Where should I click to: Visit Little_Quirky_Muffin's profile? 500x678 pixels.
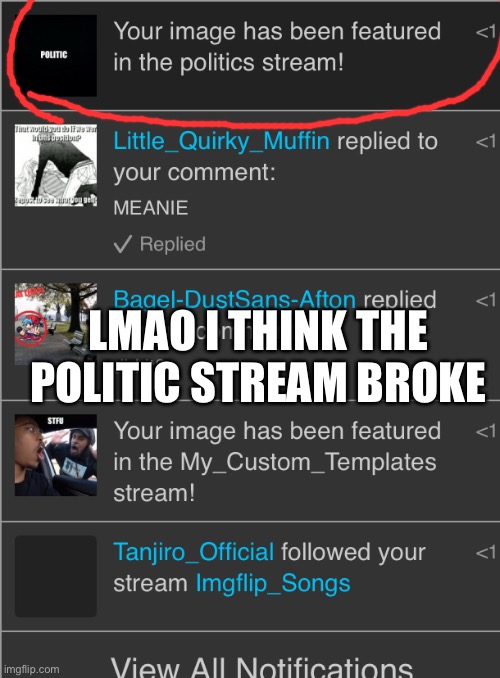221,141
